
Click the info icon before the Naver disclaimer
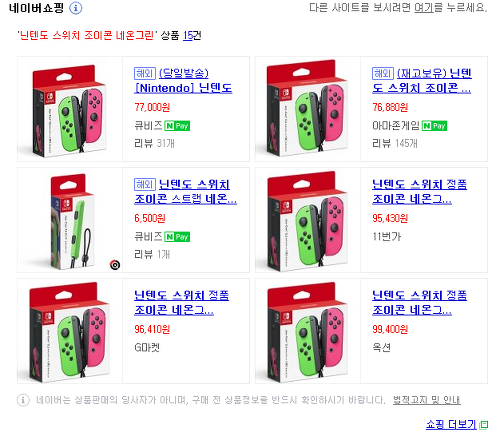click(x=23, y=400)
